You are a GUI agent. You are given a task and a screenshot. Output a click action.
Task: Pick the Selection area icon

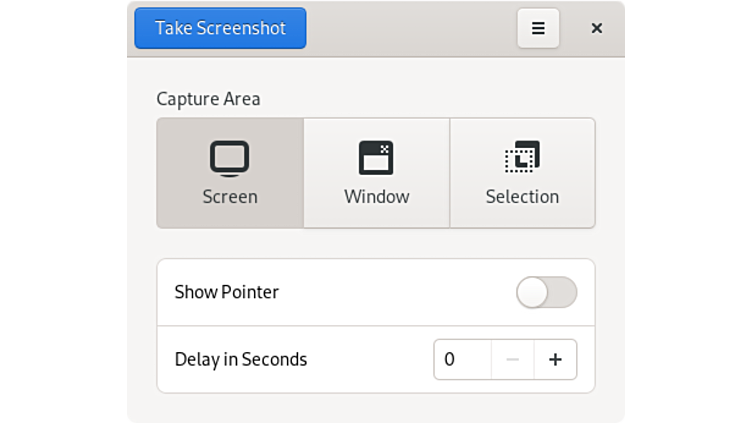pyautogui.click(x=522, y=158)
